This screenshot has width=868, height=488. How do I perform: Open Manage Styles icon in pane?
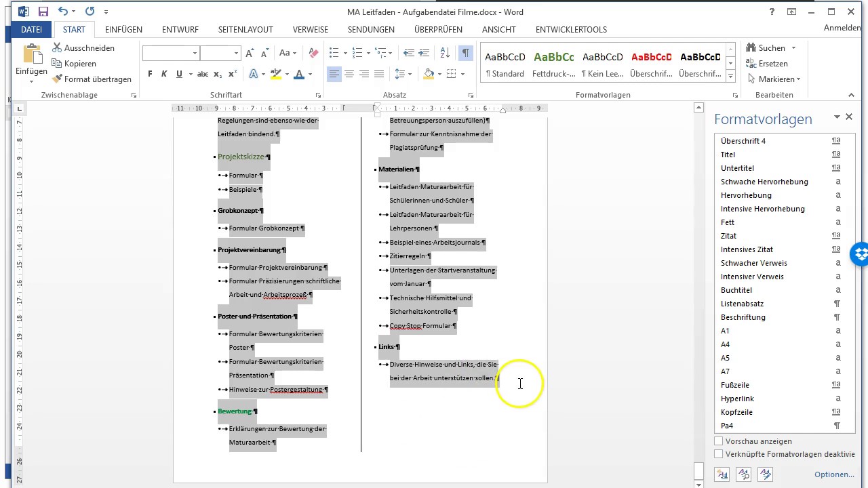766,474
